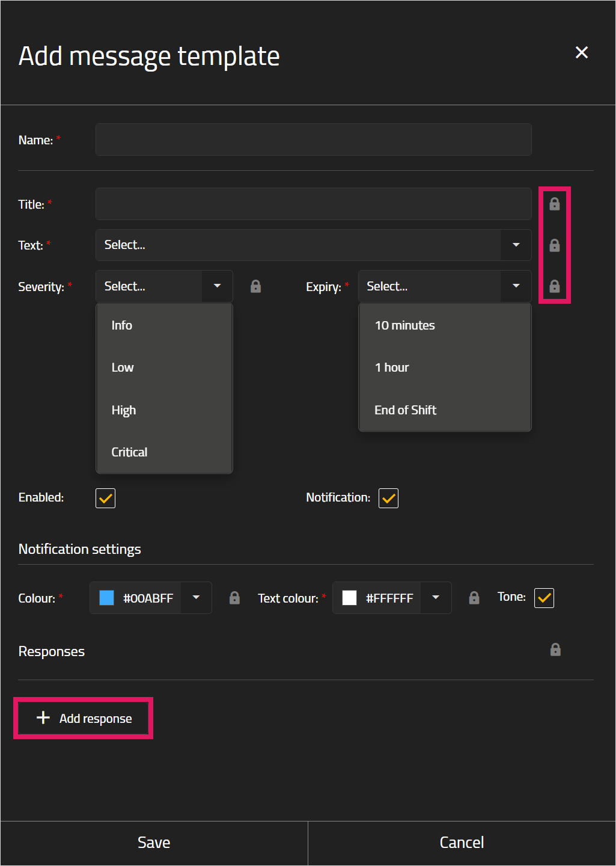The image size is (616, 866).
Task: Toggle the lock icon next to Expiry dropdown
Action: (555, 286)
